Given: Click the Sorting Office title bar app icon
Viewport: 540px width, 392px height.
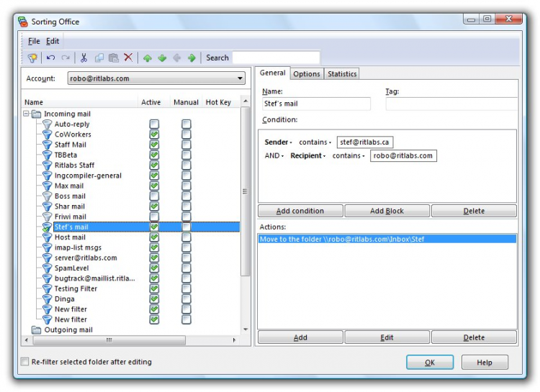Looking at the screenshot, I should click(x=23, y=22).
